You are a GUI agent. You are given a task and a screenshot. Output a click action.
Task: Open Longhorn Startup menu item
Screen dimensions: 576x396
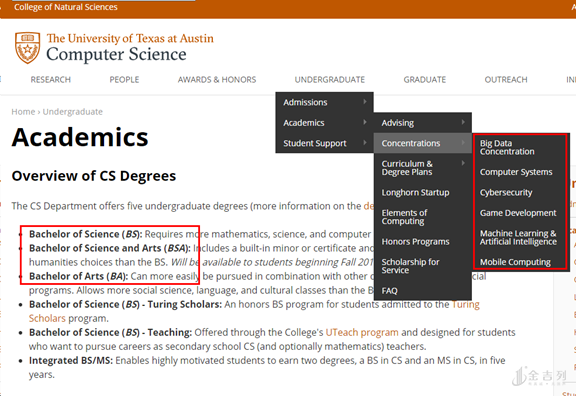(x=422, y=192)
